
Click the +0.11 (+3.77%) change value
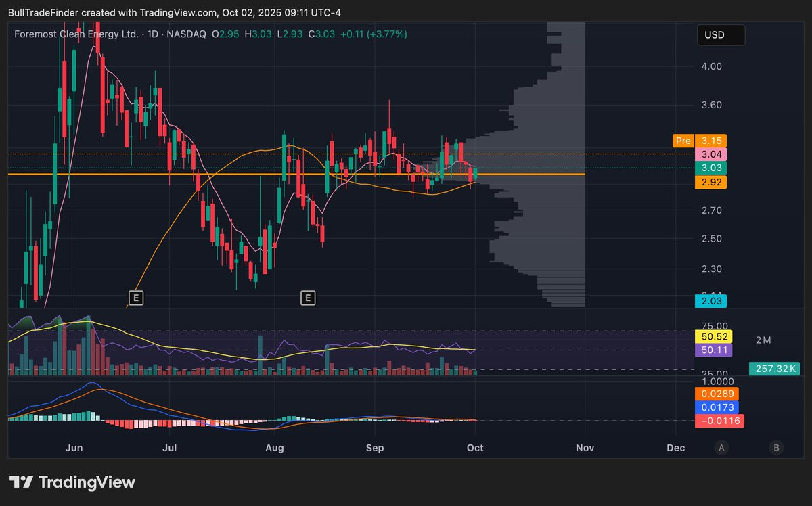pyautogui.click(x=373, y=34)
